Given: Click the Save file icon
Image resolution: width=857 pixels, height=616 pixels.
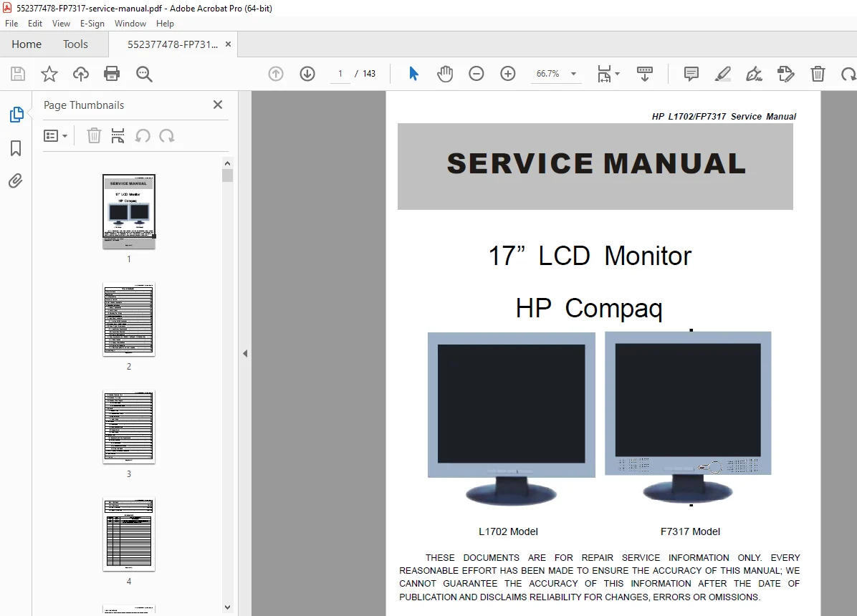Looking at the screenshot, I should tap(18, 74).
